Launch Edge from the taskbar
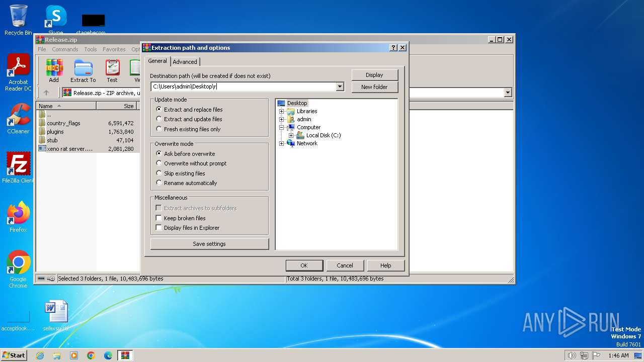 click(108, 355)
